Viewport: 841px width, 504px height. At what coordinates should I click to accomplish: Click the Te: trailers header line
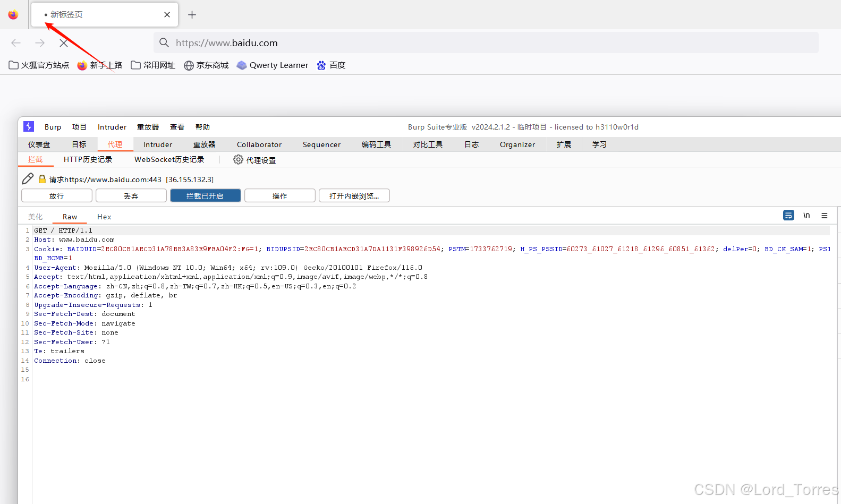tap(59, 351)
